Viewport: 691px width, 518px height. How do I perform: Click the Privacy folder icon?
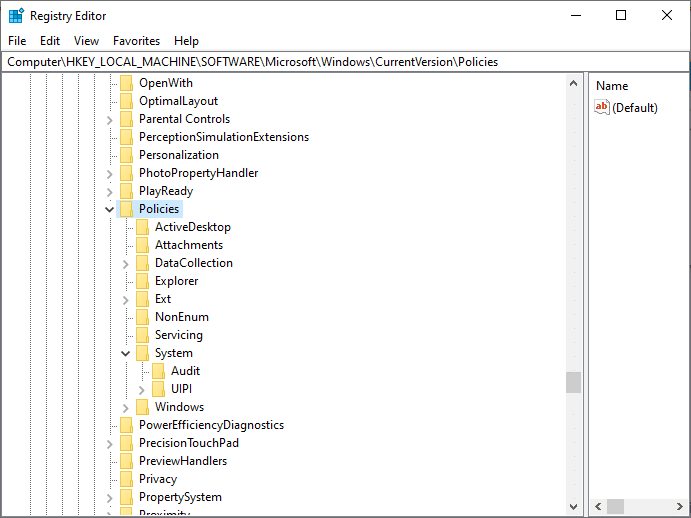[x=126, y=479]
